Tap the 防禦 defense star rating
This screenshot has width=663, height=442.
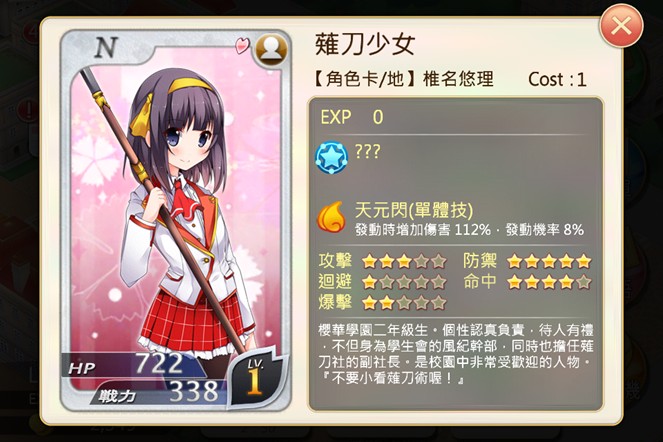coord(549,261)
